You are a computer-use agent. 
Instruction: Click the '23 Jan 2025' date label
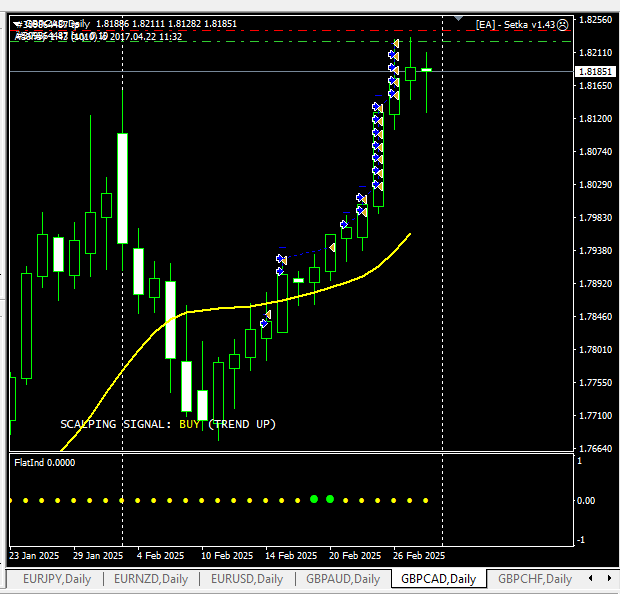34,556
